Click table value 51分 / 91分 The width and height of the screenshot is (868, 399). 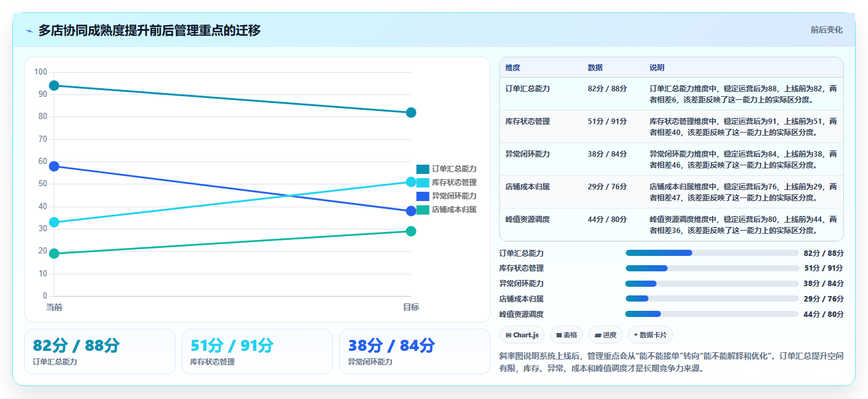click(608, 121)
